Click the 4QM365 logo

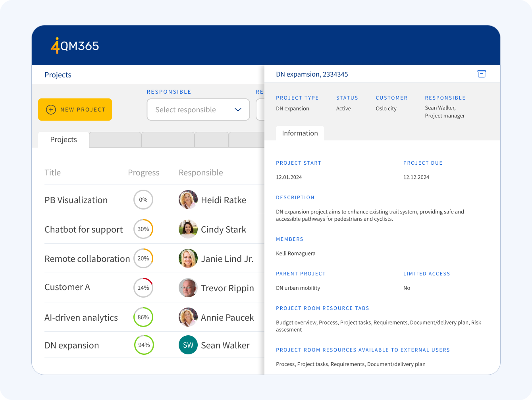pyautogui.click(x=75, y=46)
